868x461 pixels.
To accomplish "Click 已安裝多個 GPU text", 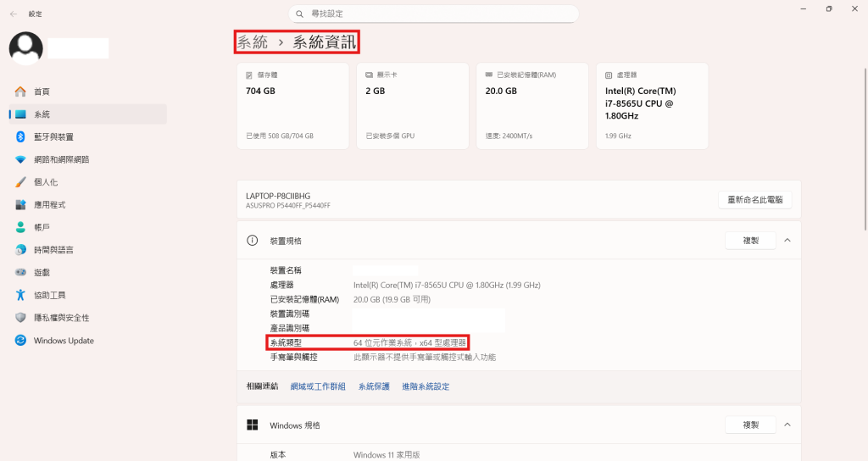I will 390,136.
